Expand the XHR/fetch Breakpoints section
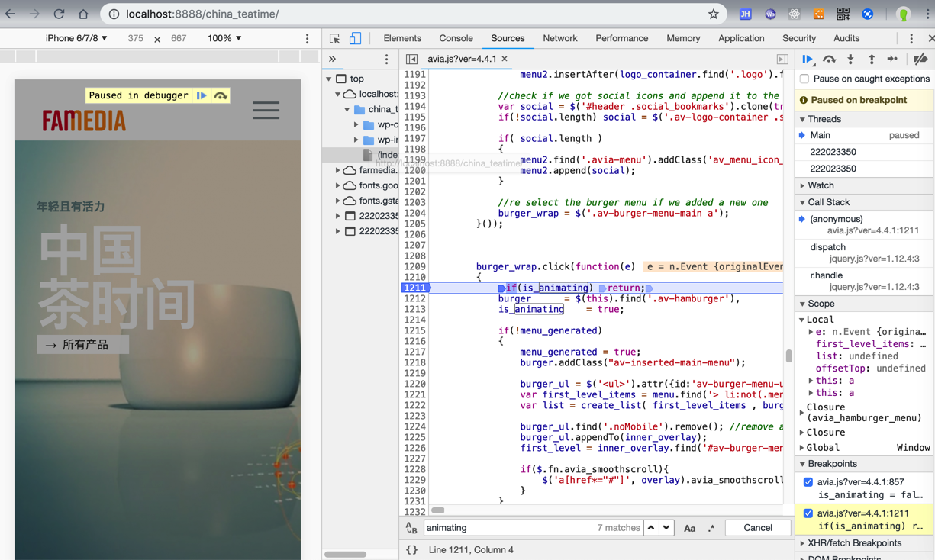This screenshot has height=560, width=935. coord(854,543)
